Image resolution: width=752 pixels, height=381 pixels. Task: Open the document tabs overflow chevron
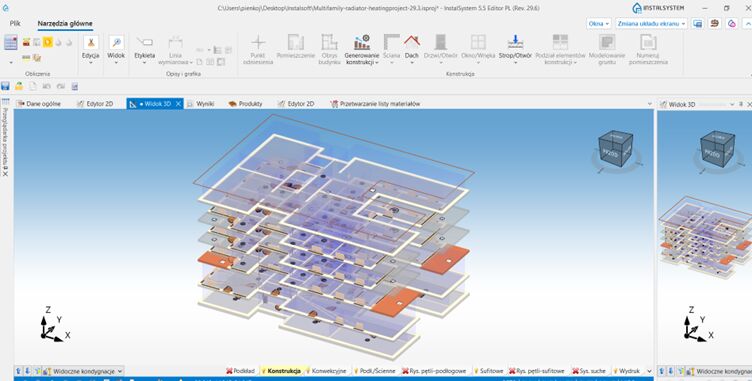tap(649, 104)
